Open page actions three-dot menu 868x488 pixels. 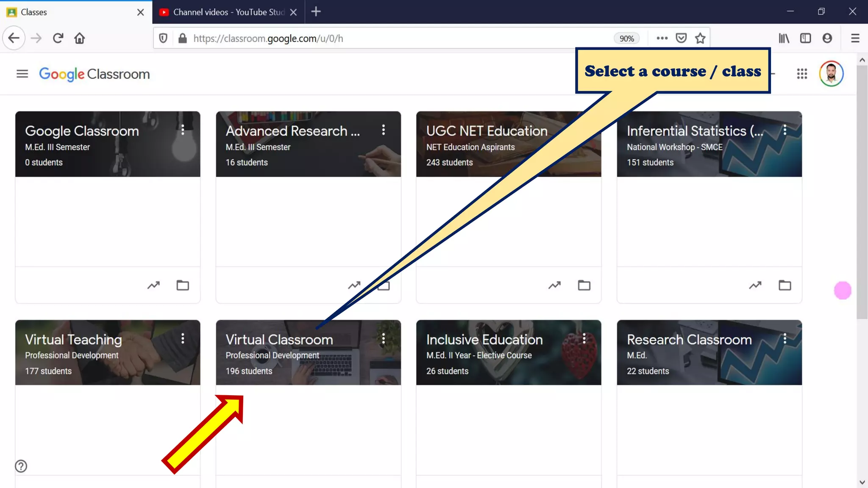[x=662, y=38]
